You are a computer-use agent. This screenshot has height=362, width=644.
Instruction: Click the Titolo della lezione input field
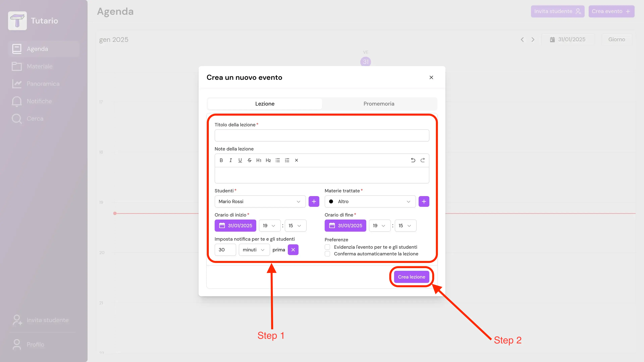coord(321,135)
